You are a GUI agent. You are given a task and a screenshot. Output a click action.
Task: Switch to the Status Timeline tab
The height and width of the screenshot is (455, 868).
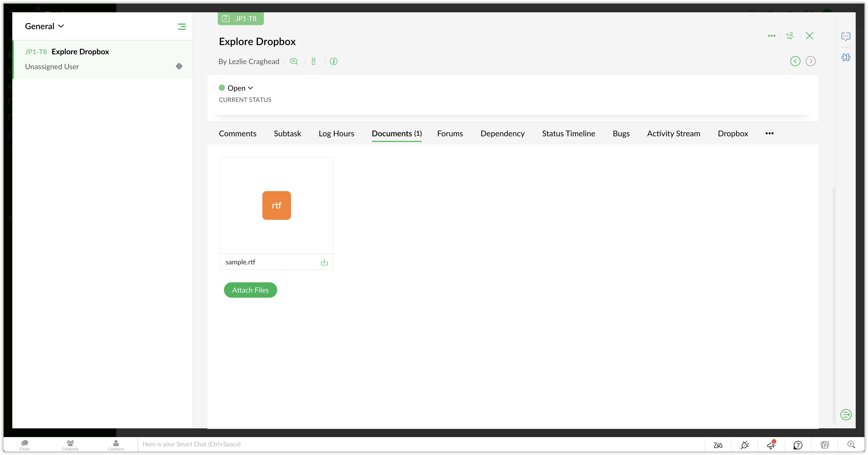(569, 133)
